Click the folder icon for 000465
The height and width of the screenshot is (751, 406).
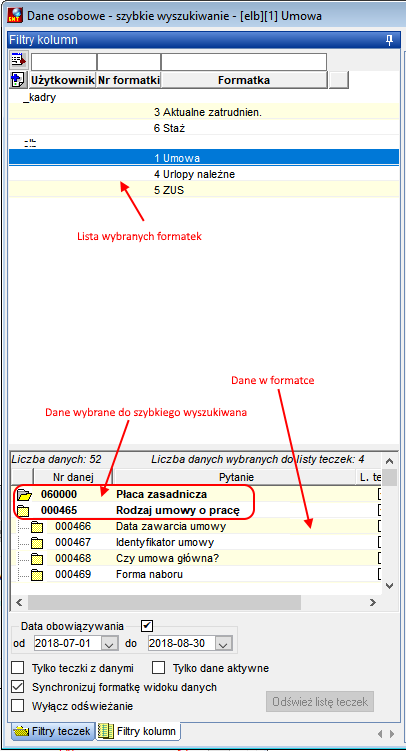(x=23, y=511)
